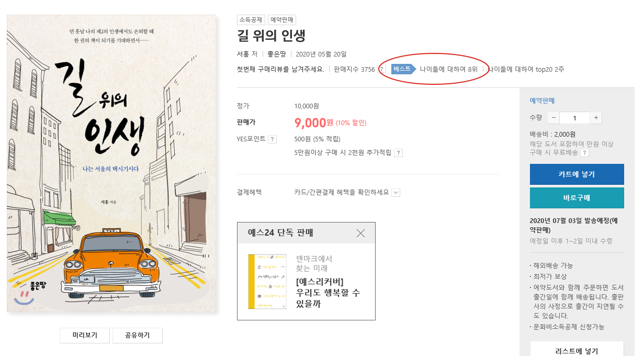Click the help icon after 2천원 추가적립
This screenshot has width=644, height=356.
398,153
